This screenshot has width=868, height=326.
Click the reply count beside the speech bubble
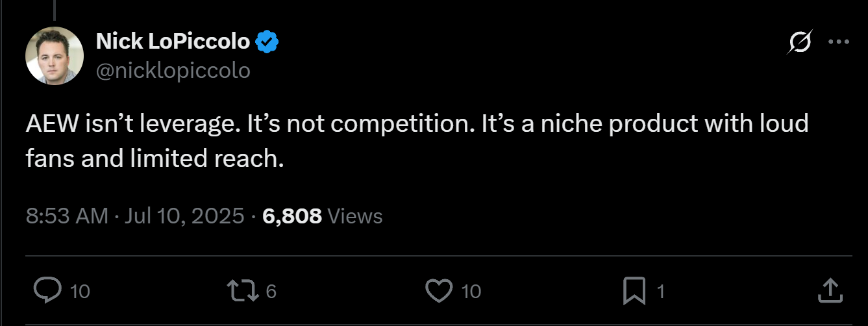[79, 292]
